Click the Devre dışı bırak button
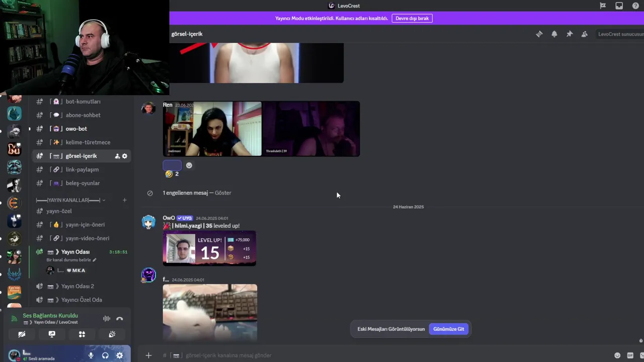Screen dimensions: 644x362 (x=412, y=18)
